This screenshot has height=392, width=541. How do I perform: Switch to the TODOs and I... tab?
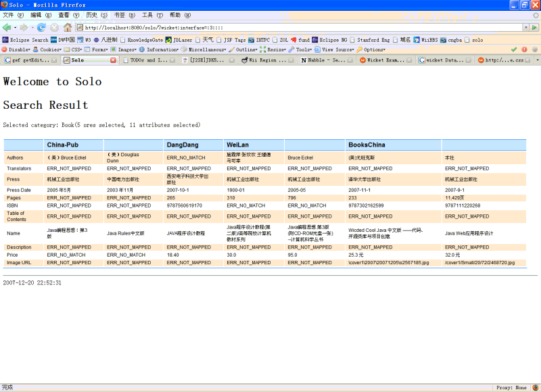[x=149, y=60]
